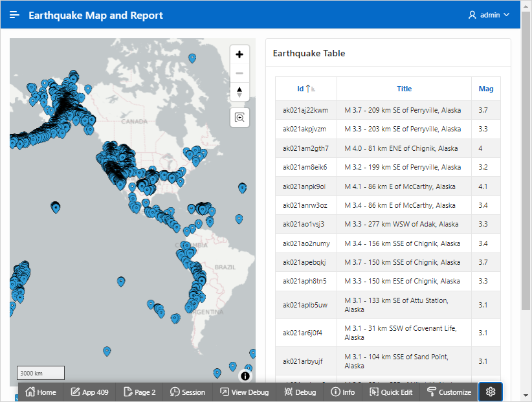Image resolution: width=532 pixels, height=402 pixels.
Task: Open the Customize toolbar option
Action: tap(449, 392)
